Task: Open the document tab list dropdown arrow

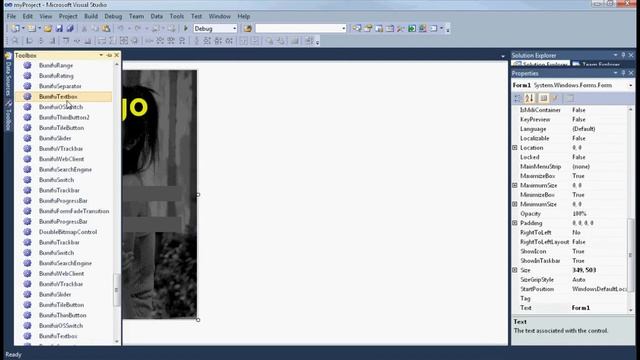Action: pos(503,56)
